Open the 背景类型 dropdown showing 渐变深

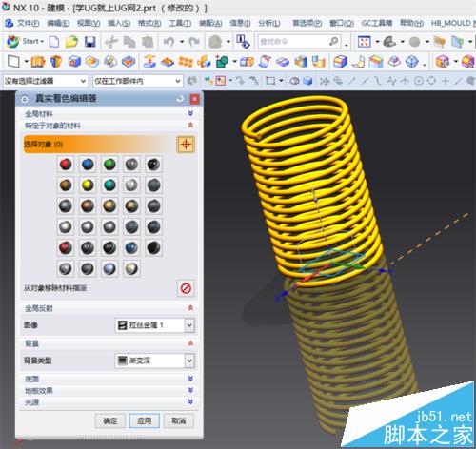[154, 361]
